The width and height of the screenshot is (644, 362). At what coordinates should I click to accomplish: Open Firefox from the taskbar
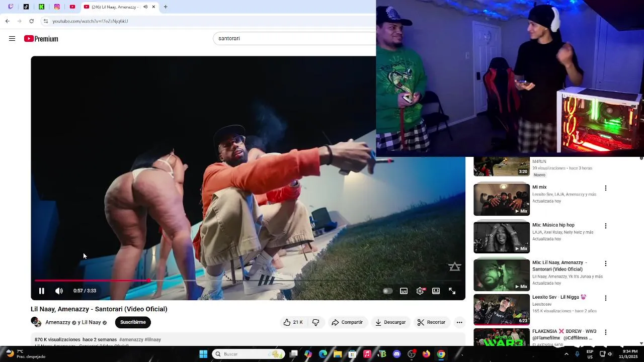click(426, 354)
